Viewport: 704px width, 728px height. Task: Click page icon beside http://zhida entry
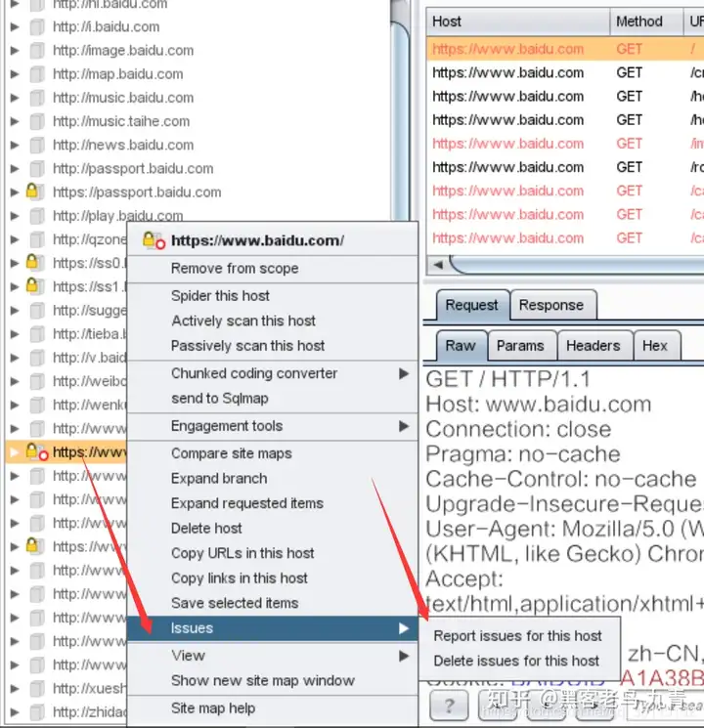point(37,711)
